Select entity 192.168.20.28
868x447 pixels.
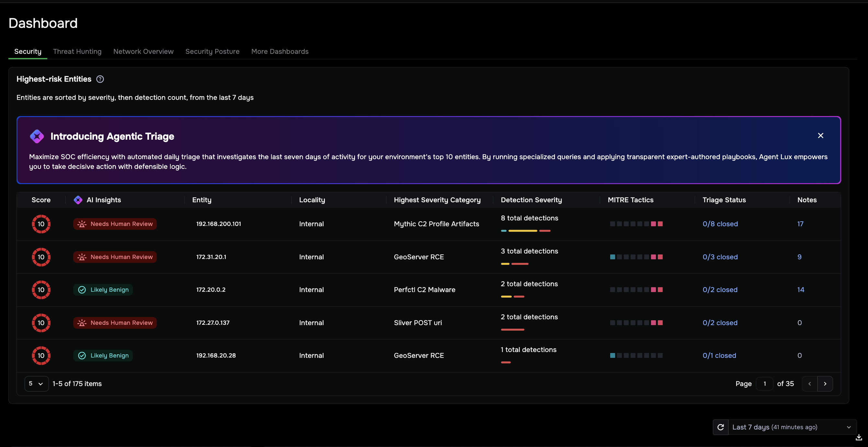click(216, 356)
